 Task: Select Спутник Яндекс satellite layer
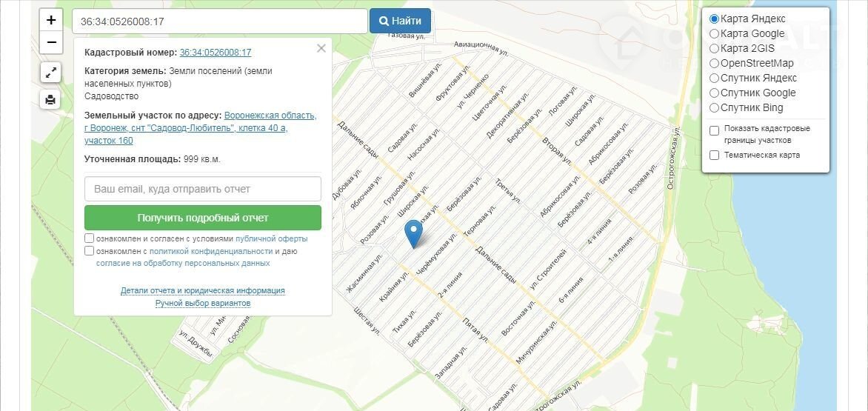[714, 78]
